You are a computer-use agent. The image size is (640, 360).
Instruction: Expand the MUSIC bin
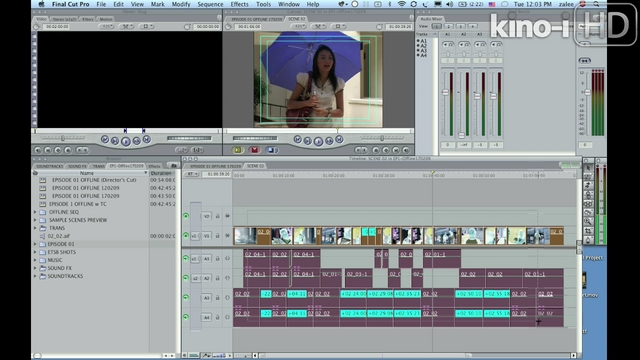click(x=35, y=260)
